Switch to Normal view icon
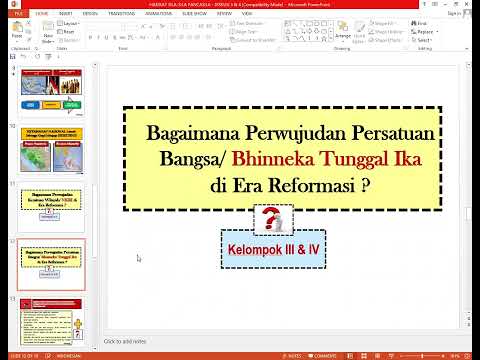 pos(350,356)
